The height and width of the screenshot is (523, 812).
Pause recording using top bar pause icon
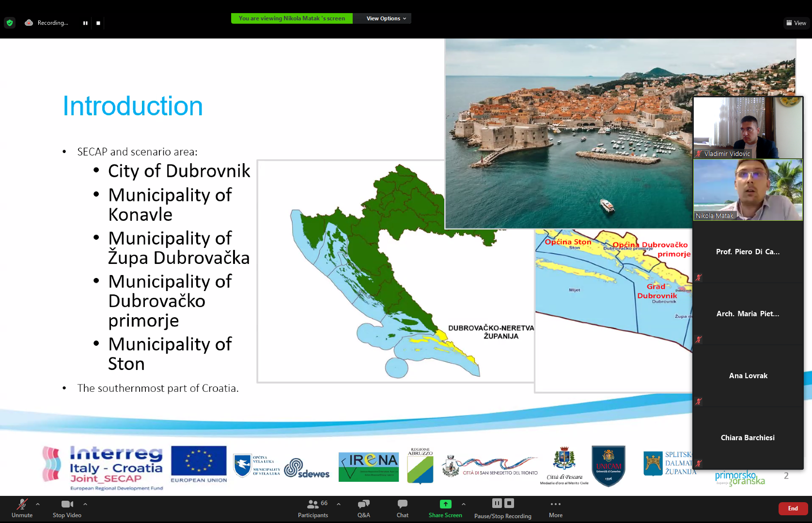pos(85,23)
